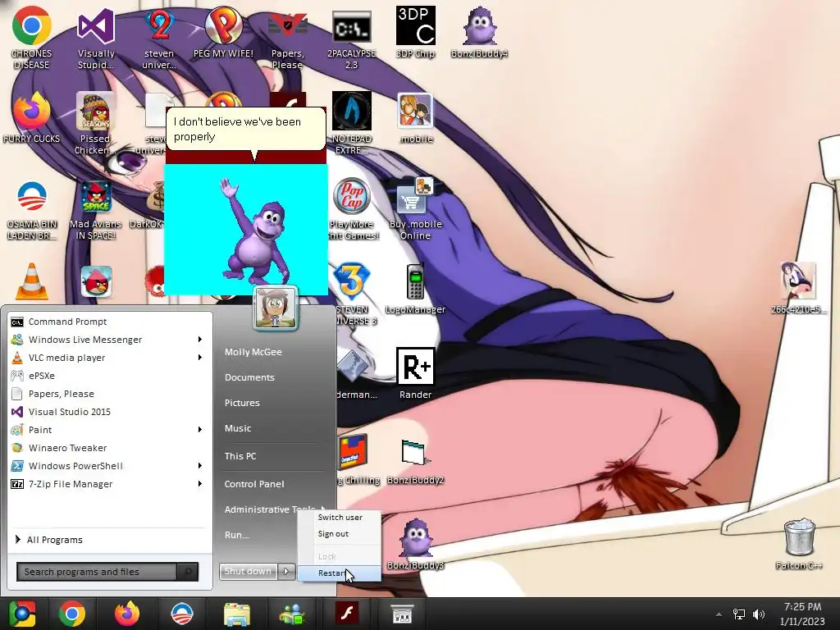The height and width of the screenshot is (630, 840).
Task: Open the Chrome desktop shortcut labeled CHRONES DISEASE
Action: [x=32, y=38]
